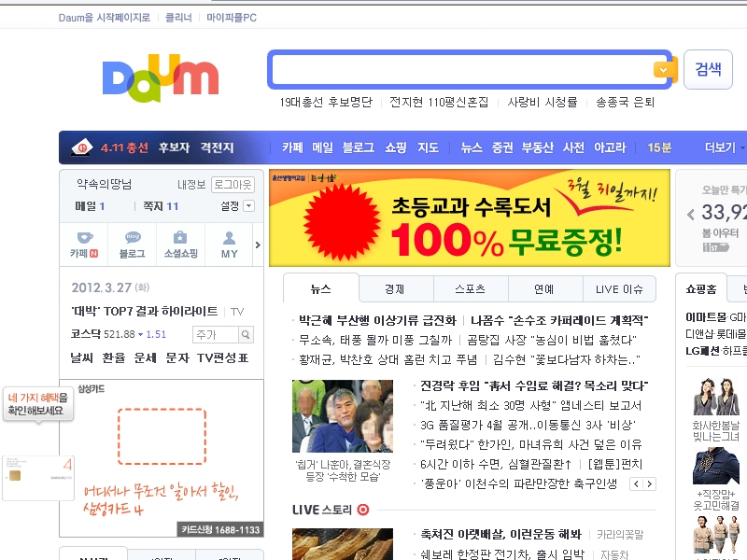
Task: Switch to the LIVE 이슈 tab
Action: 619,289
